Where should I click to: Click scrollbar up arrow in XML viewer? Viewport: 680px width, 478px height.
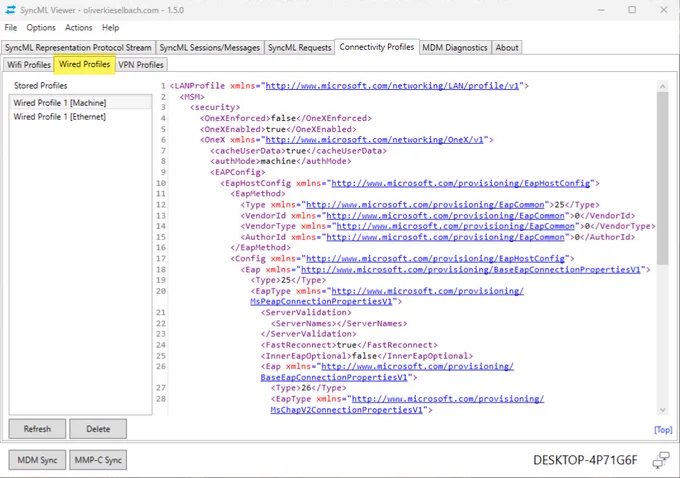click(662, 86)
